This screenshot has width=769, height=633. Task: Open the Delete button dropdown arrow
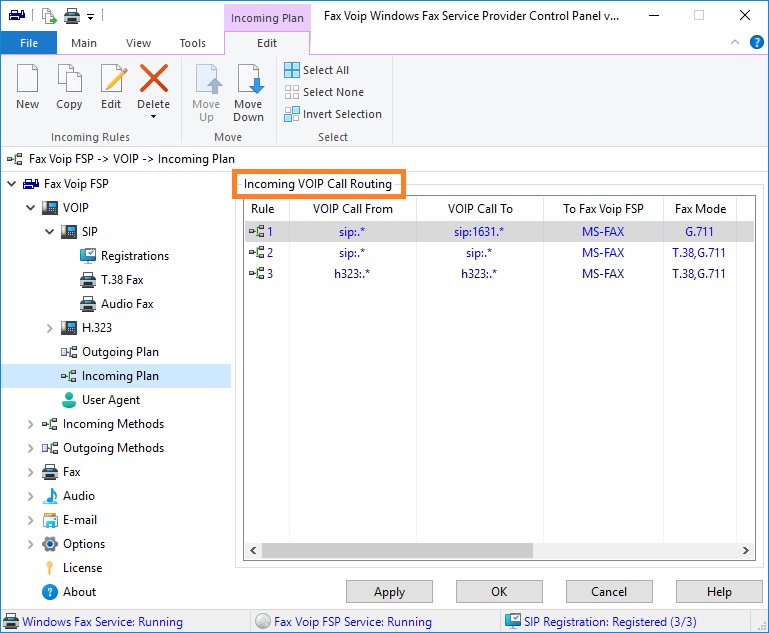pos(154,117)
